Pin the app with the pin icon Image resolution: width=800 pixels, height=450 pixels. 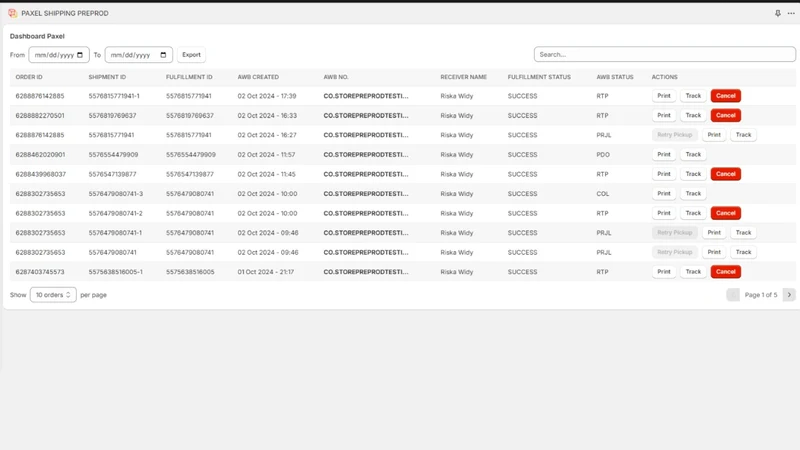coord(778,13)
